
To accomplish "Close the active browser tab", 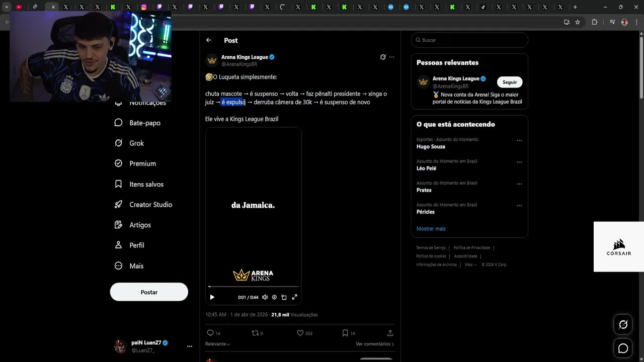I will pyautogui.click(x=53, y=7).
